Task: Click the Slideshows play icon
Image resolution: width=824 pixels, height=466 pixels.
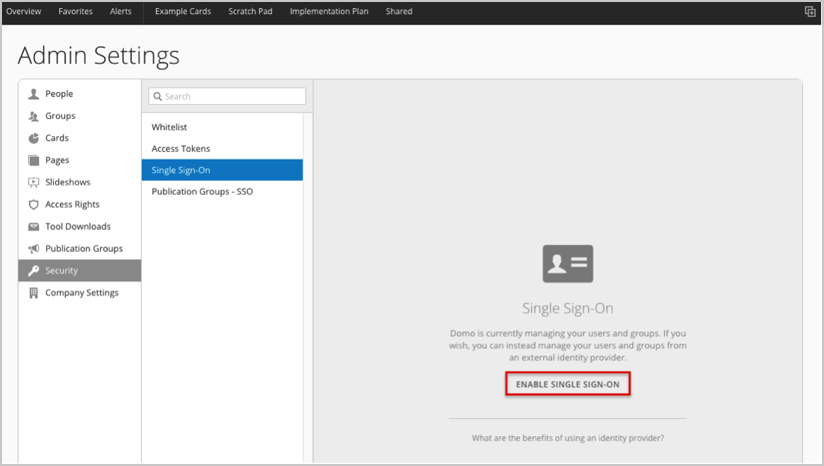Action: pyautogui.click(x=34, y=182)
